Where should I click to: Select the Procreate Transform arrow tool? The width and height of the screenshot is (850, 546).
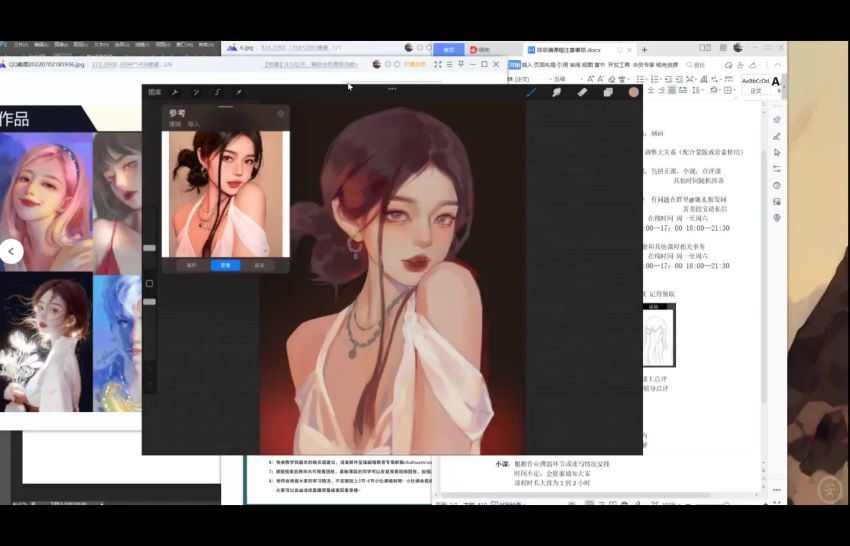[239, 92]
